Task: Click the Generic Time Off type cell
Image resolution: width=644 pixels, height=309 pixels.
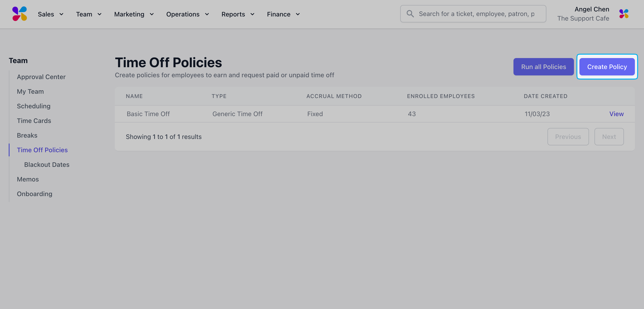Action: tap(238, 114)
